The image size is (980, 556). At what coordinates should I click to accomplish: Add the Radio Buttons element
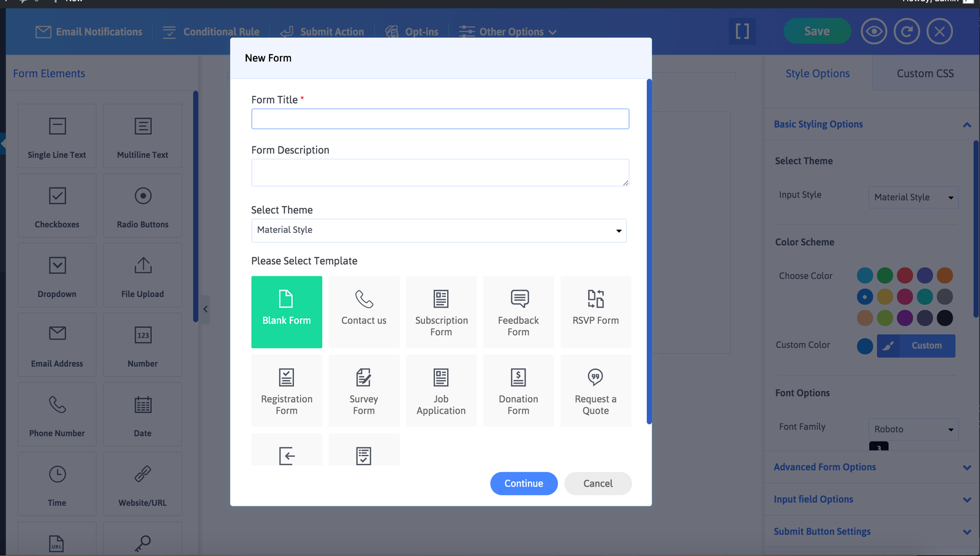(143, 205)
